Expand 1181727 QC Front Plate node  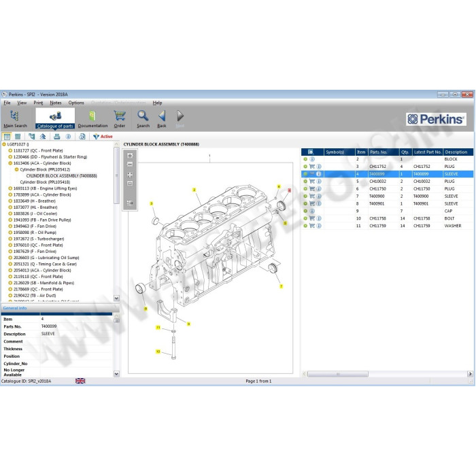10,150
